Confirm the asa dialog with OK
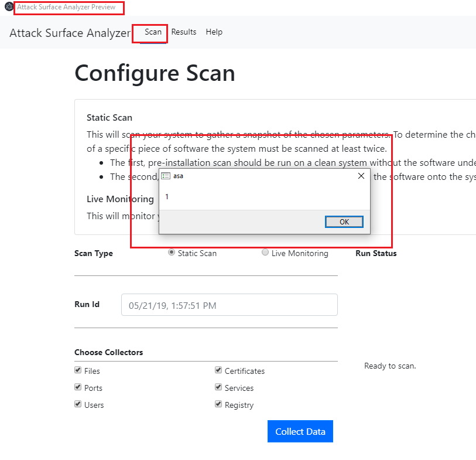 click(x=344, y=222)
